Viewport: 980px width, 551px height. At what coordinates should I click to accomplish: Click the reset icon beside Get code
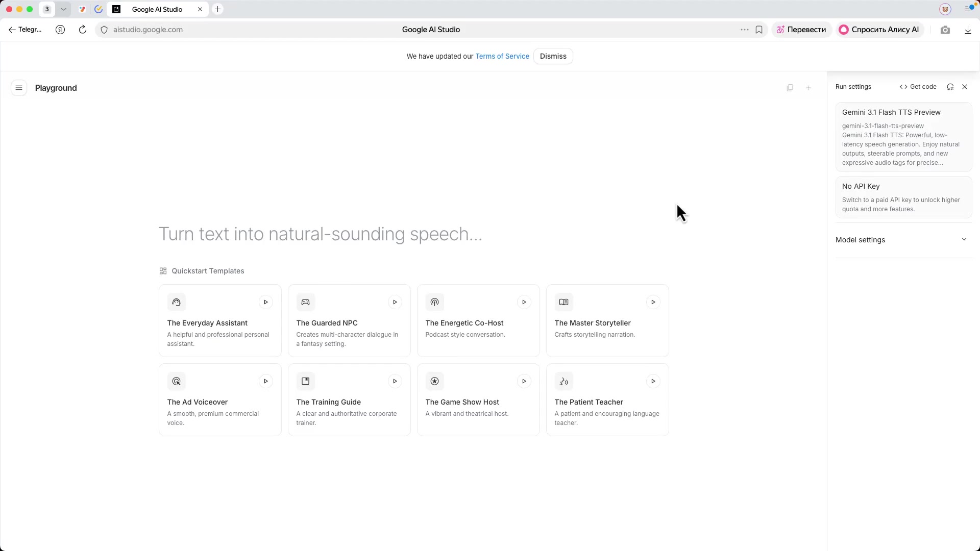pyautogui.click(x=950, y=87)
